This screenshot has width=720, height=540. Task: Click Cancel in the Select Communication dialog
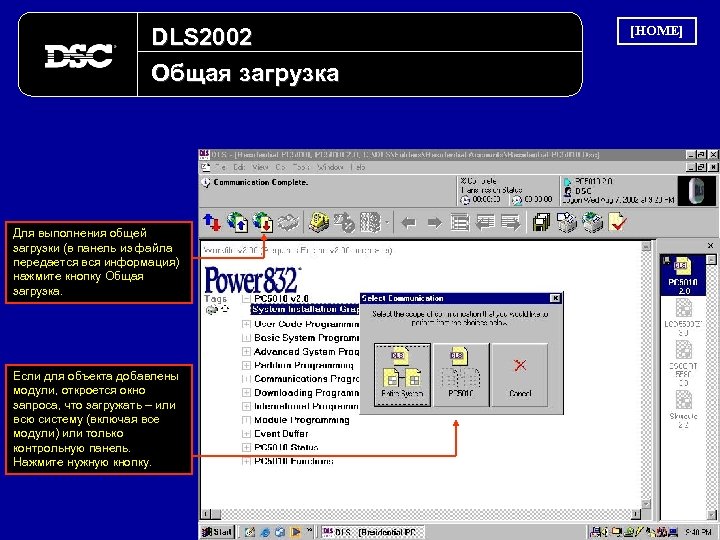pyautogui.click(x=520, y=375)
